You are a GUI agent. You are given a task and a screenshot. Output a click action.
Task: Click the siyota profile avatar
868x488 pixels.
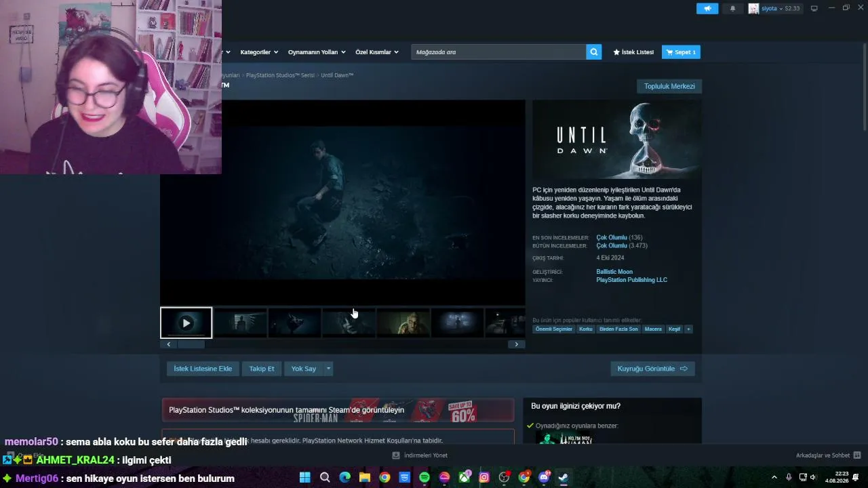(x=753, y=9)
